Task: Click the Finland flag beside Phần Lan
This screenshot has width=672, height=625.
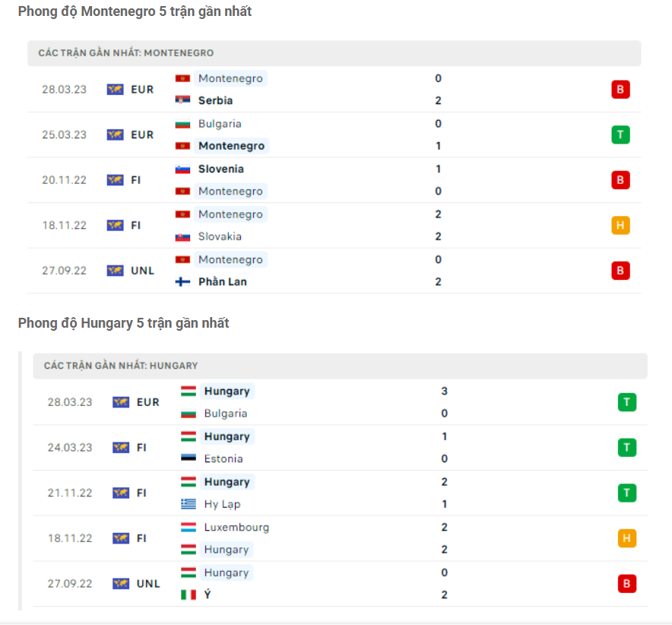Action: coord(185,281)
